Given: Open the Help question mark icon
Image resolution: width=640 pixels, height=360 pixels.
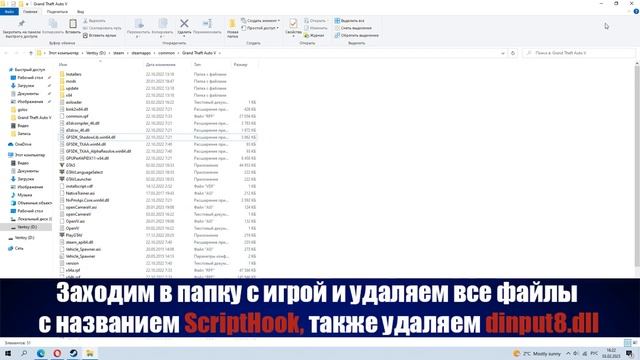Looking at the screenshot, I should coord(636,12).
